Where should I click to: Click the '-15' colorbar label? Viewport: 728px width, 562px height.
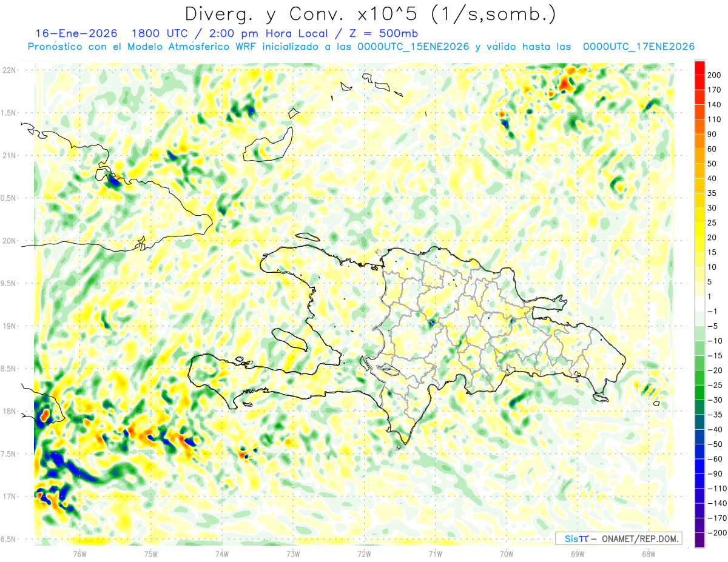tap(715, 356)
